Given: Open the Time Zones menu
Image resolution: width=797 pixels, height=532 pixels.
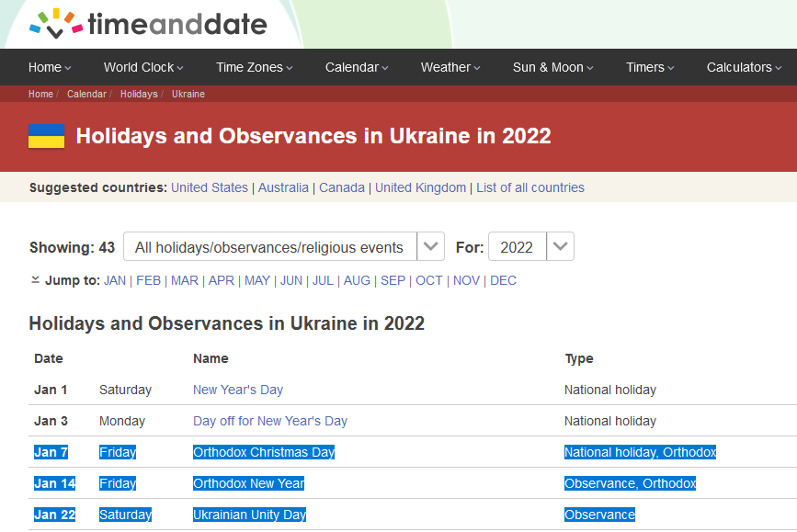Looking at the screenshot, I should click(254, 67).
